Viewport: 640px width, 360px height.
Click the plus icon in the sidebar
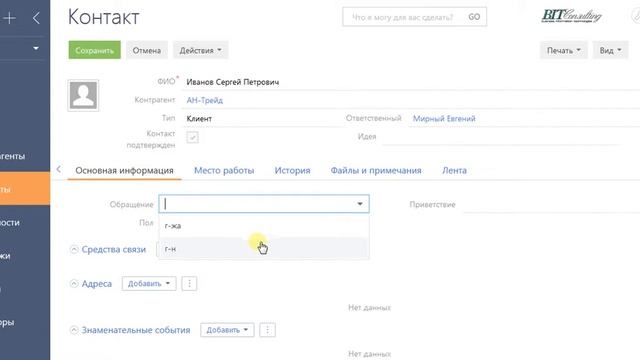point(9,18)
